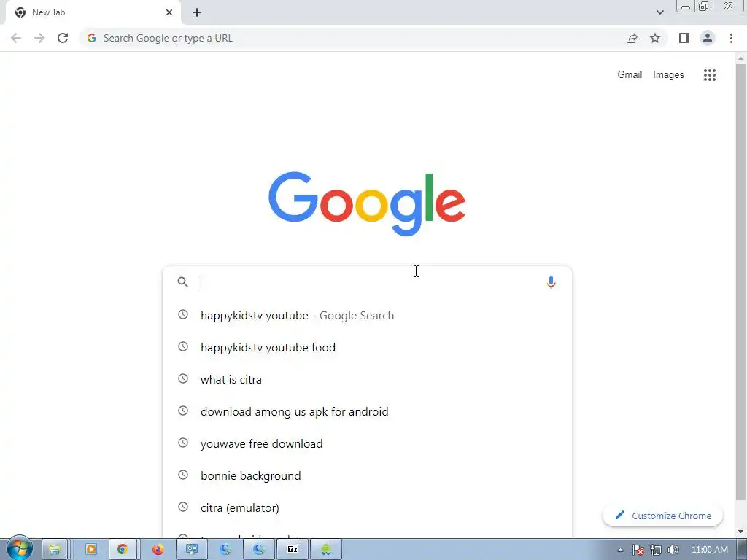747x560 pixels.
Task: Pick 'download among us apk for android'
Action: 367,411
